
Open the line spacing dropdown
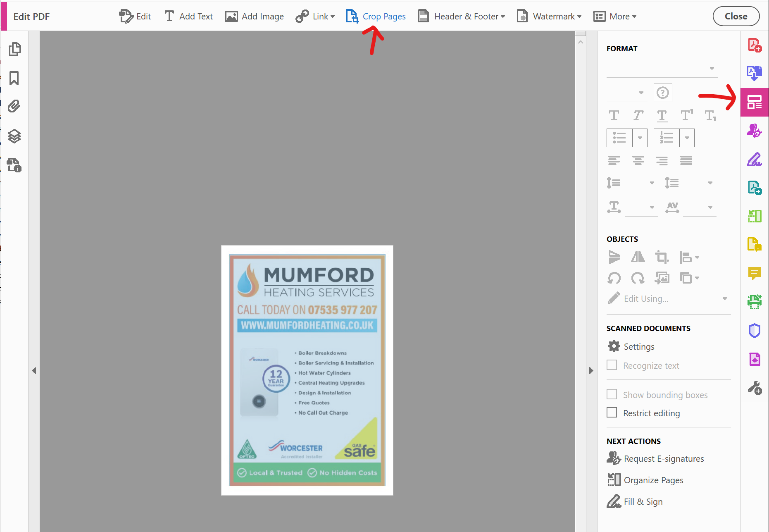click(641, 183)
